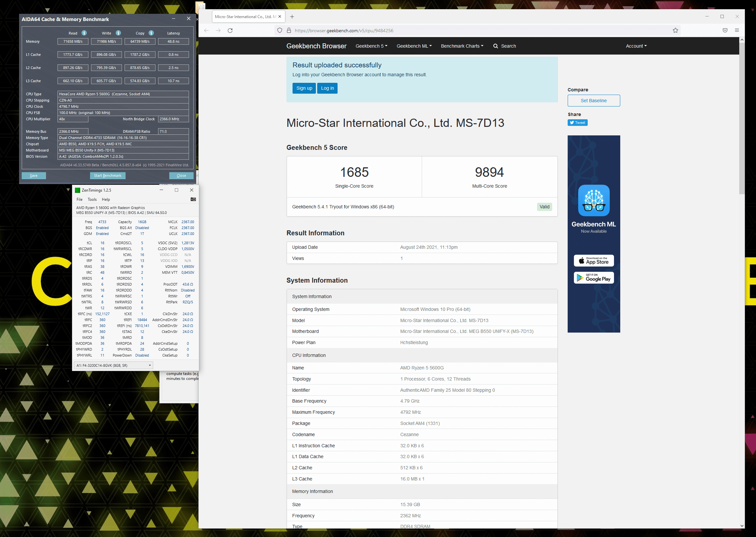Click Save in AIDA64 benchmark window
Screen dimensions: 756x537
coord(34,175)
